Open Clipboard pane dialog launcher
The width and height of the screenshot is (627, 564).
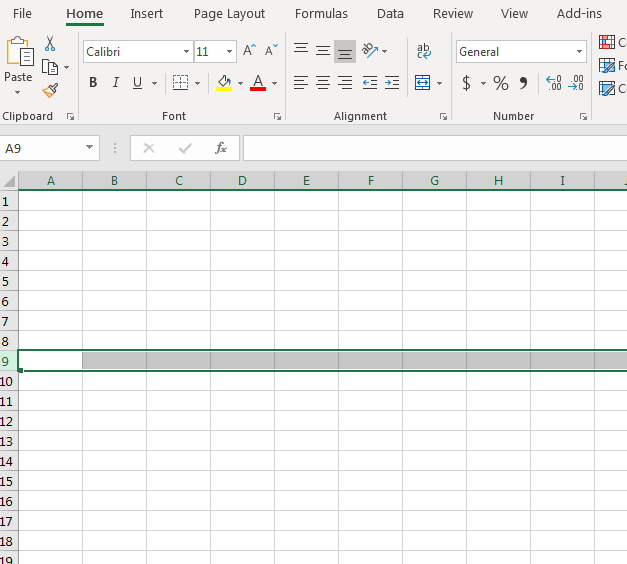[x=70, y=116]
